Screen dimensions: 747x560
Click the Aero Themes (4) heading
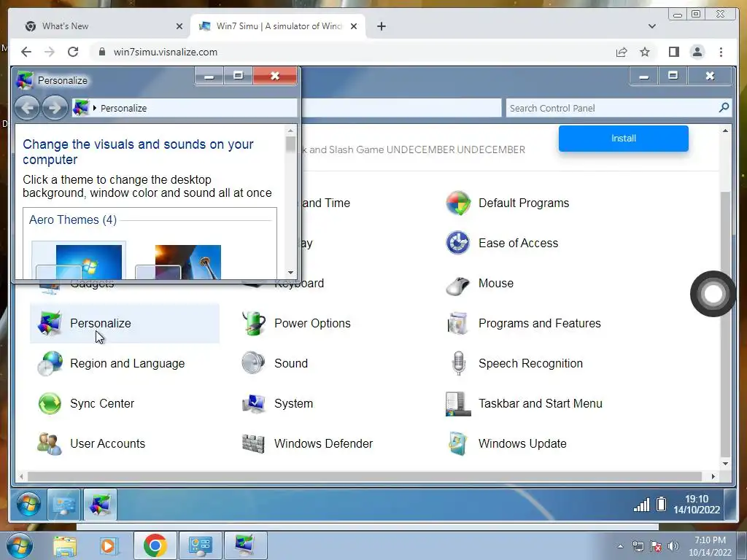click(73, 219)
